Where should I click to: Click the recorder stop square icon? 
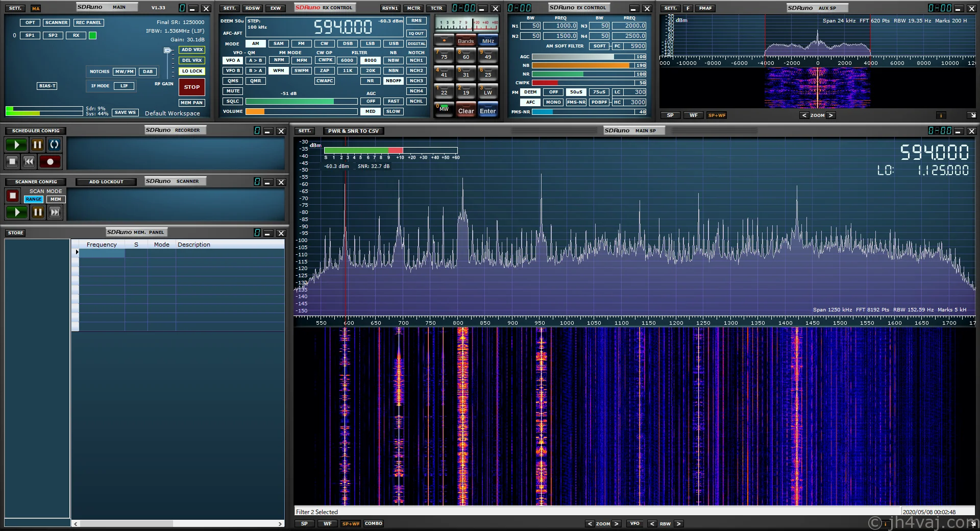pos(12,162)
